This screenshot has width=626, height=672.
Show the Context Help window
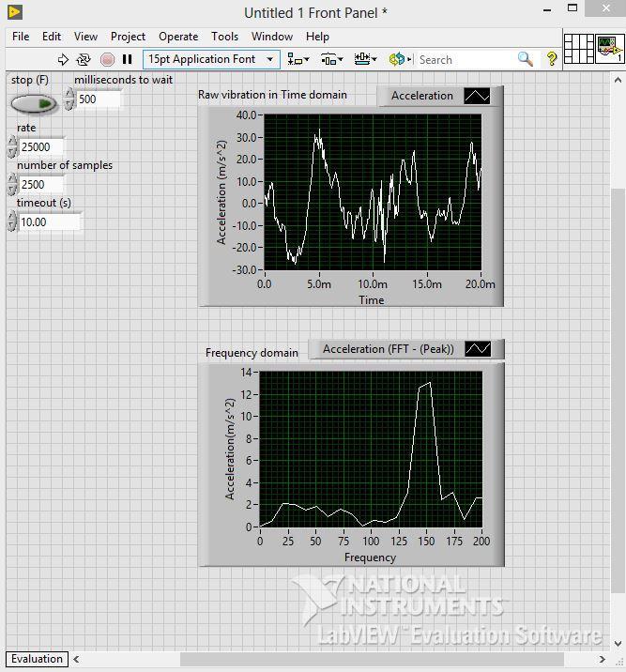click(552, 59)
